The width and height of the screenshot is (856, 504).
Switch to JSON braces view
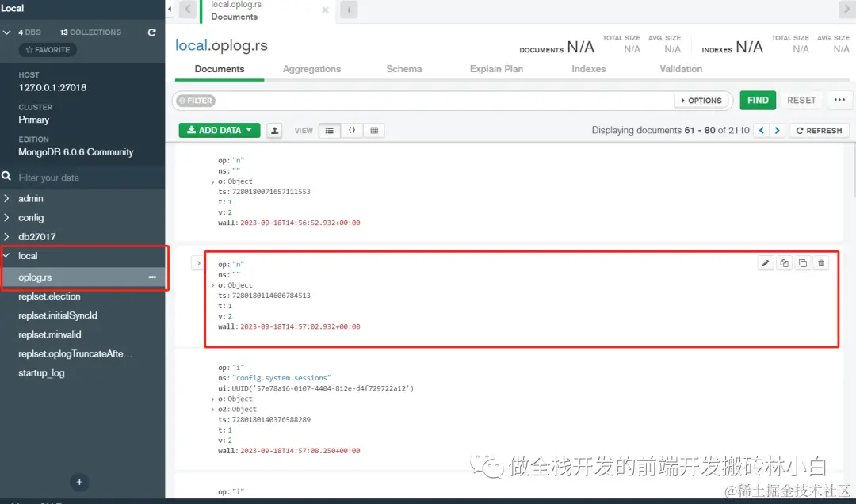(x=352, y=131)
